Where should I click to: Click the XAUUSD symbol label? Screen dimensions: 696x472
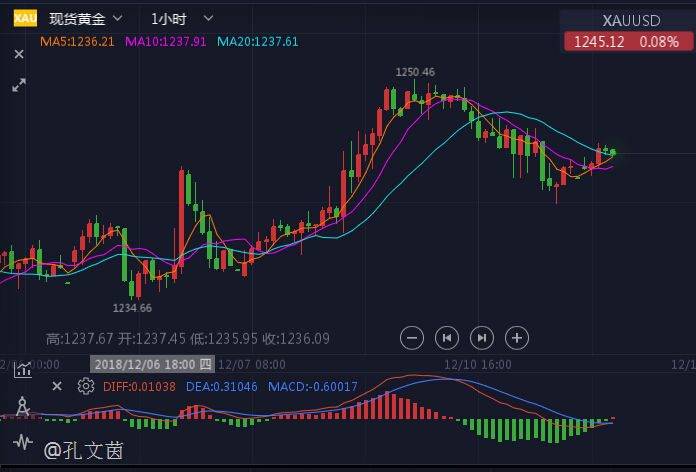[631, 20]
